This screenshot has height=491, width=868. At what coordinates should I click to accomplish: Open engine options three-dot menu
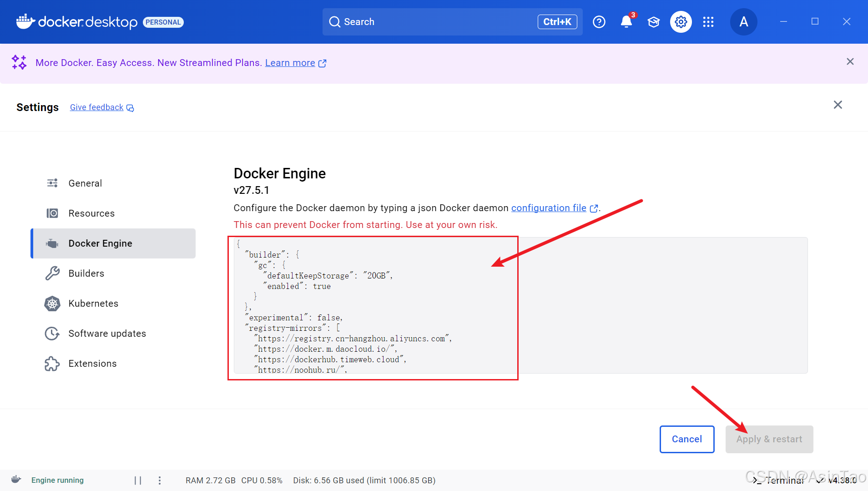(x=159, y=480)
